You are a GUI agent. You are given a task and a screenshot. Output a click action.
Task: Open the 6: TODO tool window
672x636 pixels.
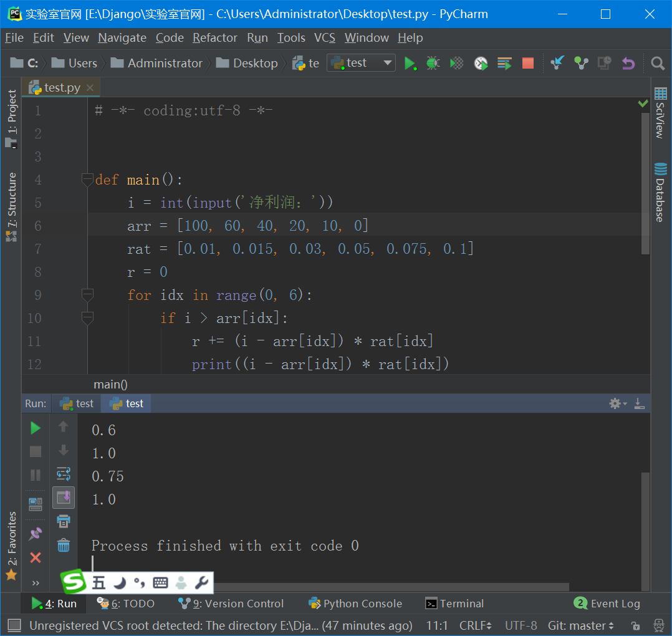point(125,604)
